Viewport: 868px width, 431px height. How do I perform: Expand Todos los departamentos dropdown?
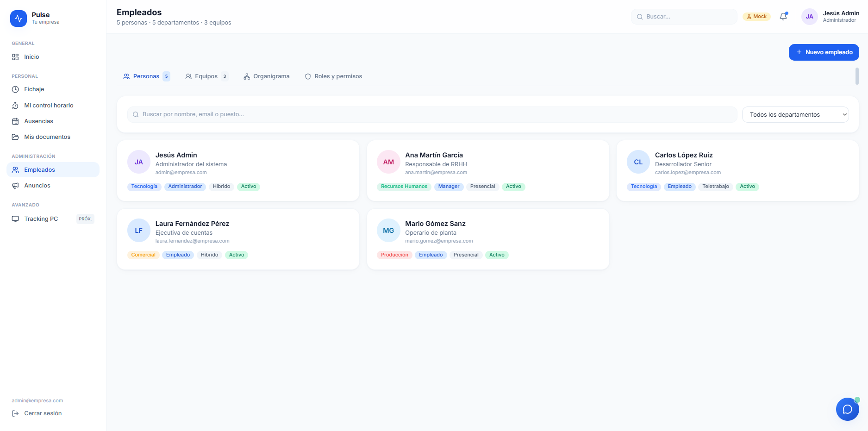795,115
